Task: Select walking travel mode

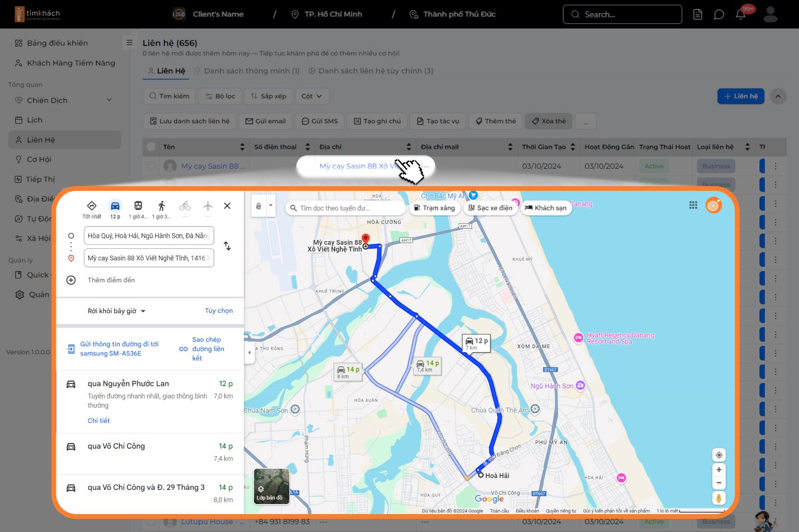Action: (161, 206)
